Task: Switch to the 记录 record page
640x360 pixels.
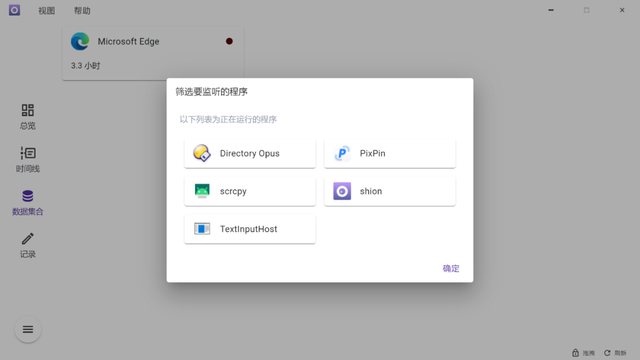Action: point(28,245)
